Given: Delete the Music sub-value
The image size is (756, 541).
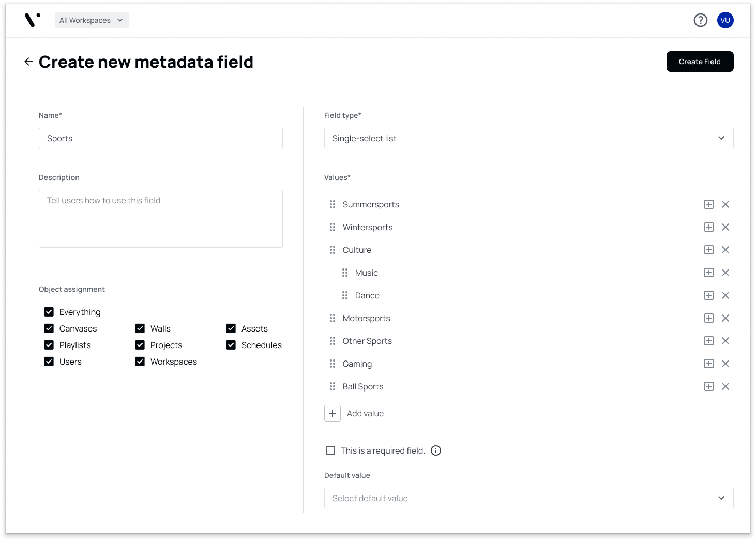Looking at the screenshot, I should [725, 273].
